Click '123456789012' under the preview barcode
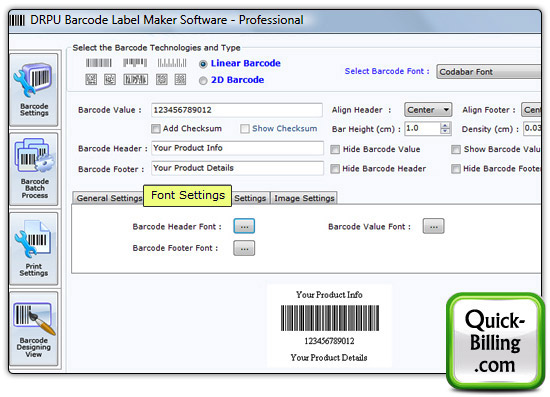The image size is (550, 397). point(329,341)
